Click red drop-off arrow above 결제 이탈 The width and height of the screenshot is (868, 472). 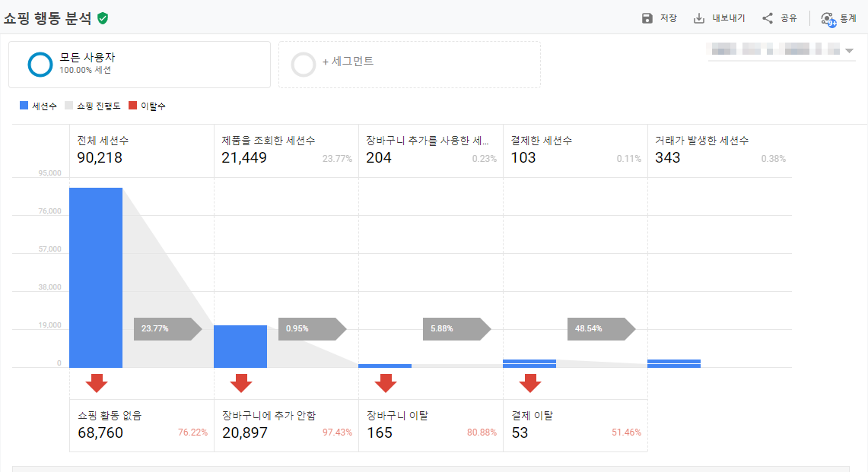[x=530, y=383]
